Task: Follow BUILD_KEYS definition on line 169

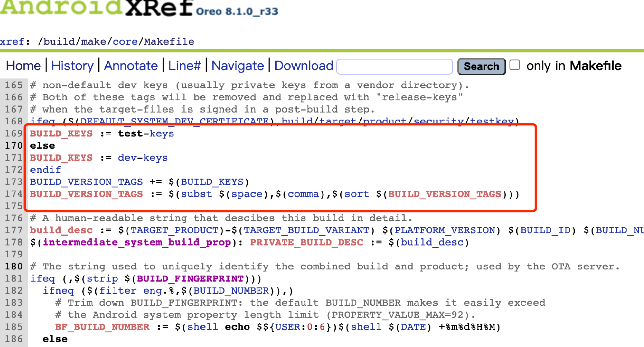Action: coord(61,134)
